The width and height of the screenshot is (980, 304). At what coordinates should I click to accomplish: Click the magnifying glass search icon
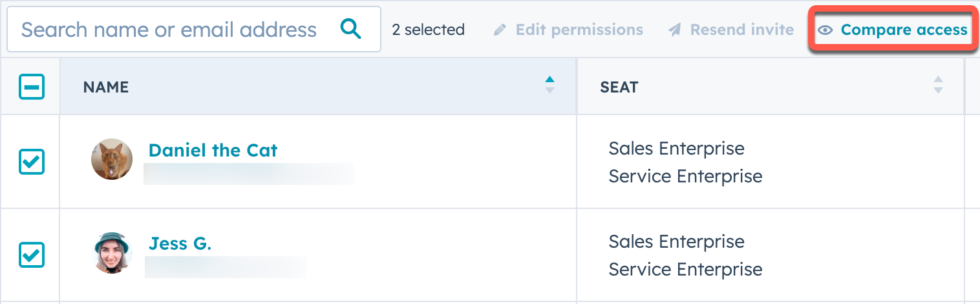350,29
